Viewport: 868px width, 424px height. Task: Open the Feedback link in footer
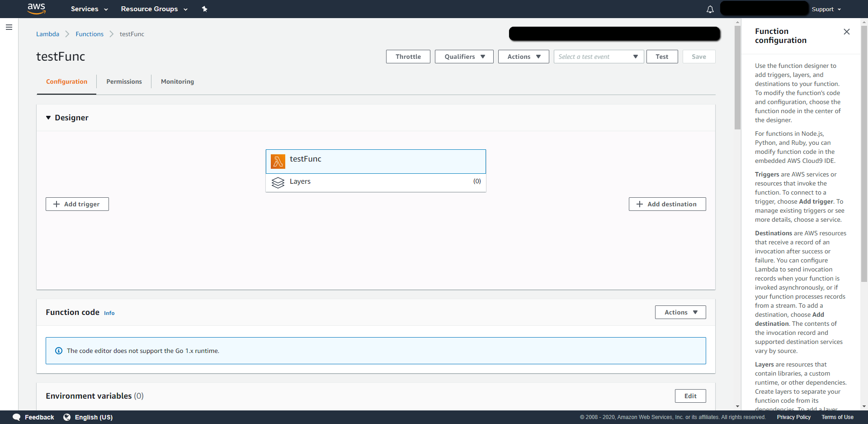coord(39,417)
